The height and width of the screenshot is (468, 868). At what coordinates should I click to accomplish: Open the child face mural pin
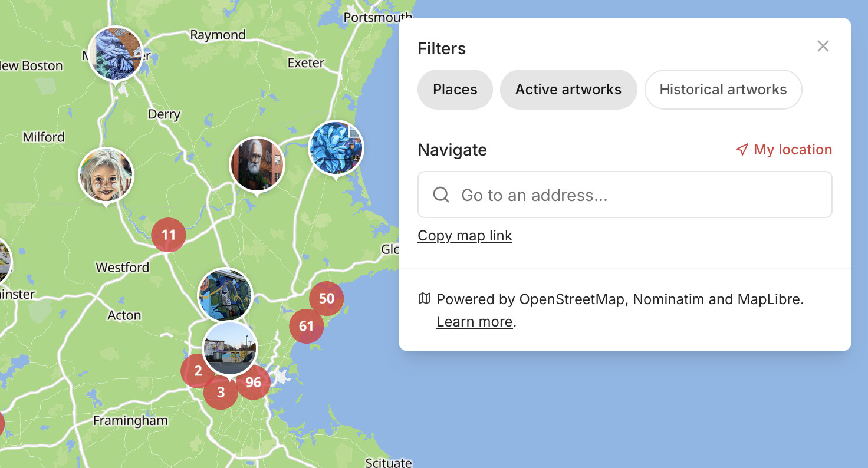pos(106,175)
